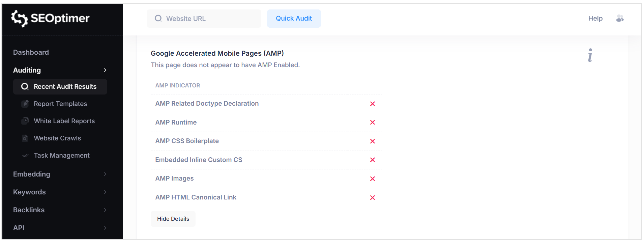
Task: Click the AMP info icon
Action: (590, 55)
